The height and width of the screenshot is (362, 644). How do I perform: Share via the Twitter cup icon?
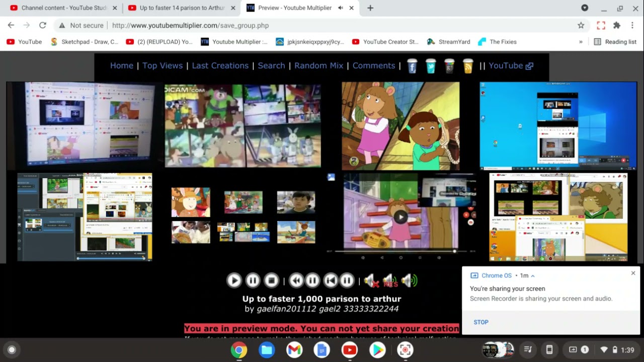(x=431, y=66)
